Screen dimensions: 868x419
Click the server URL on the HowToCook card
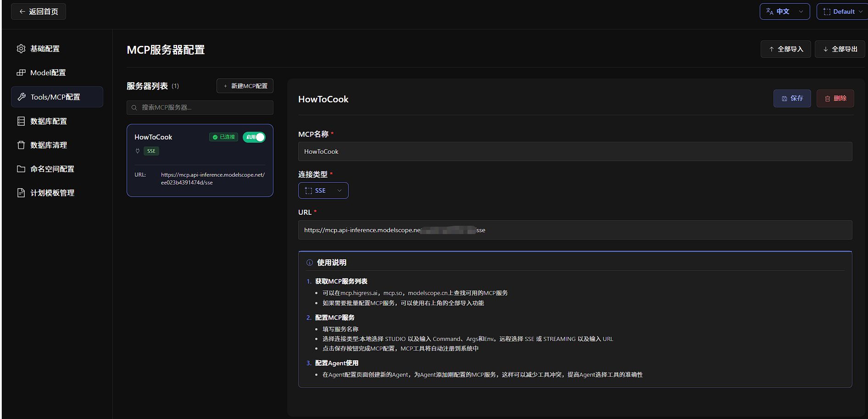pyautogui.click(x=213, y=179)
